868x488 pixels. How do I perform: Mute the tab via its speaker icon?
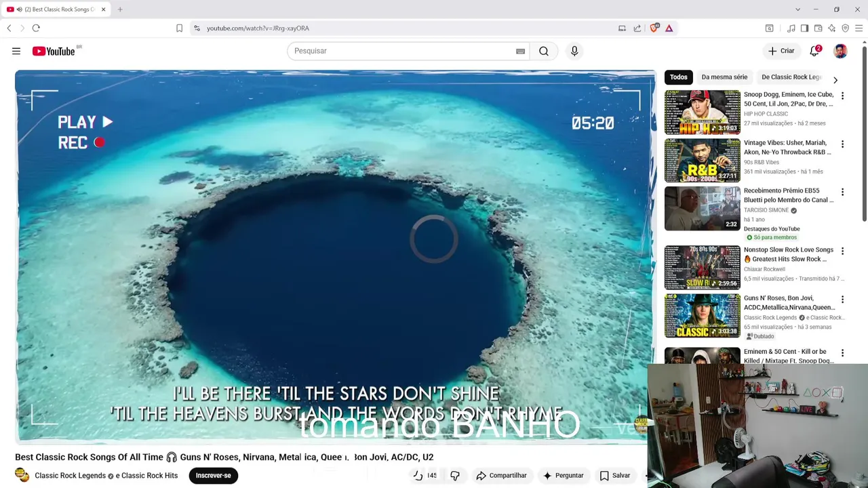tap(18, 9)
